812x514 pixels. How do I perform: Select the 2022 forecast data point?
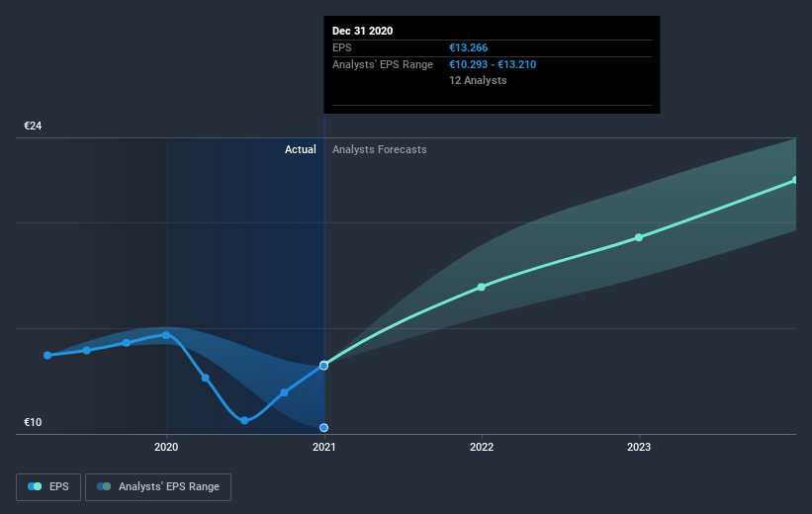[x=481, y=287]
